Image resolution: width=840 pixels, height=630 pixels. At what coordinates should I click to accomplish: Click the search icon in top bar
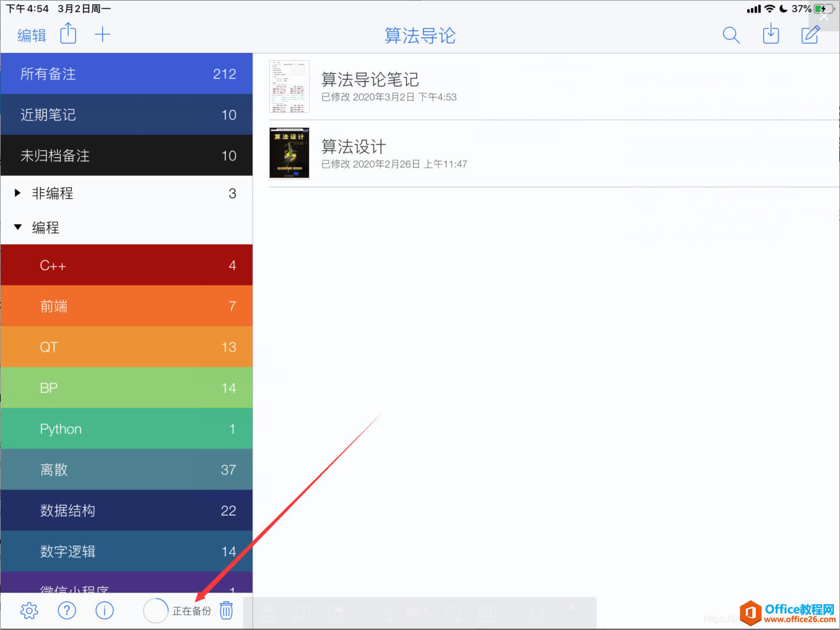731,35
